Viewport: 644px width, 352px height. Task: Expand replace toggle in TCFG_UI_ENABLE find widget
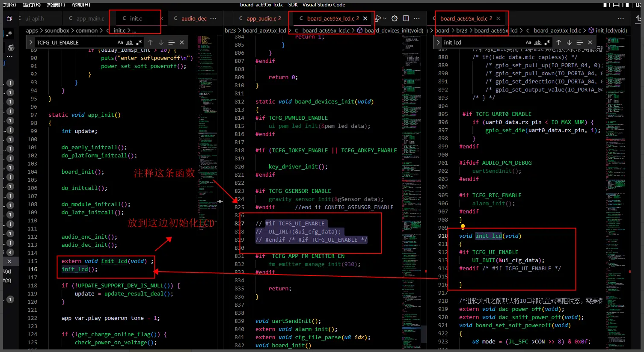tap(31, 42)
